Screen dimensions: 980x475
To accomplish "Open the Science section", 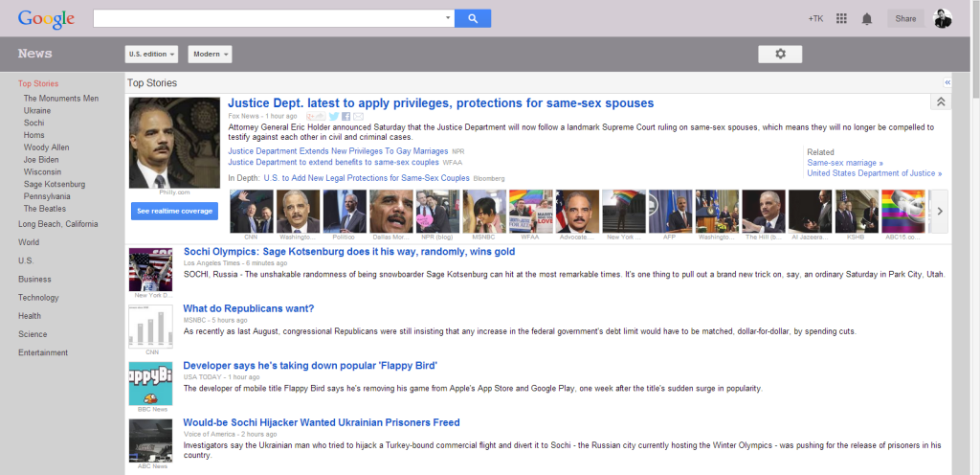I will coord(33,334).
